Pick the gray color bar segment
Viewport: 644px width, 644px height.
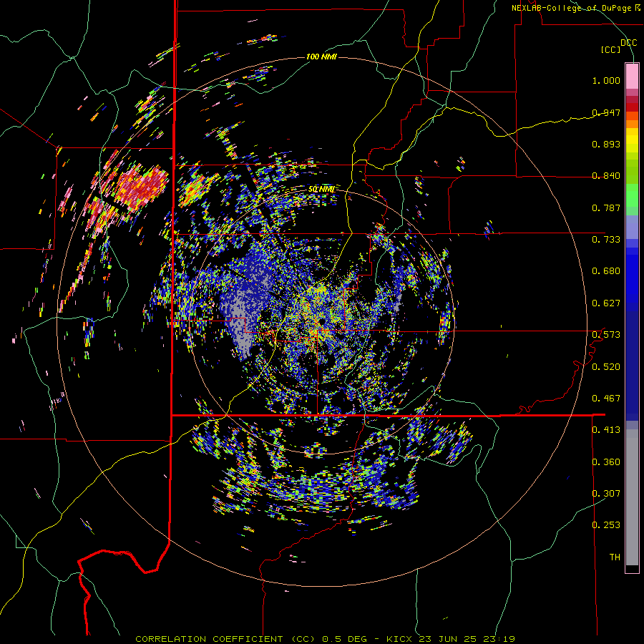coord(632,497)
